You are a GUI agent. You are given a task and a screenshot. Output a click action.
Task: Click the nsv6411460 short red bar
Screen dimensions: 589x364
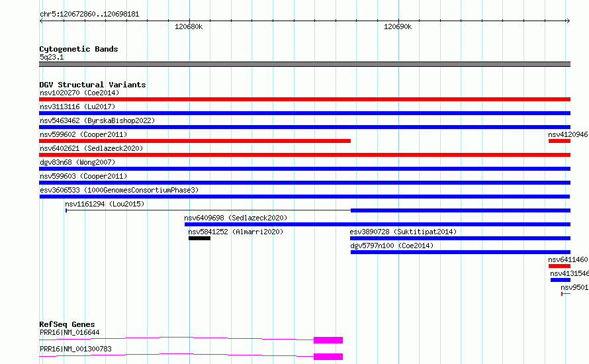559,266
